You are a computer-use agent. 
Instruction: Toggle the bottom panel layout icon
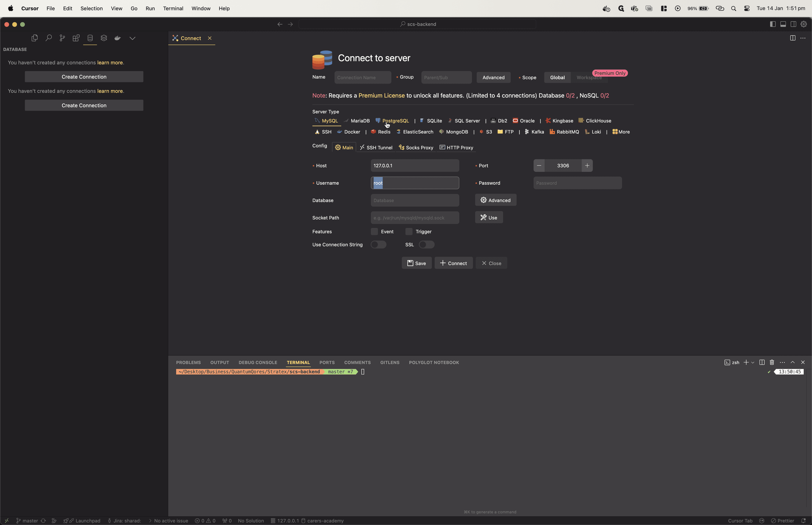point(783,24)
